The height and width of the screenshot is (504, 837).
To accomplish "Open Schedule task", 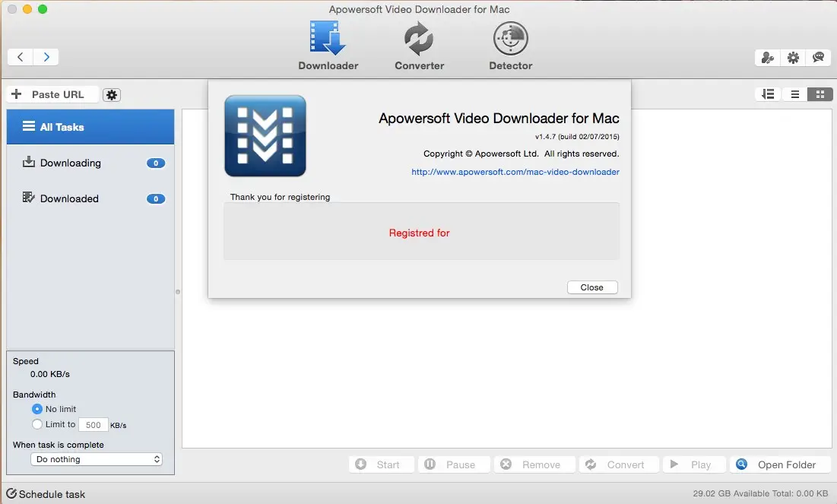I will pyautogui.click(x=46, y=494).
